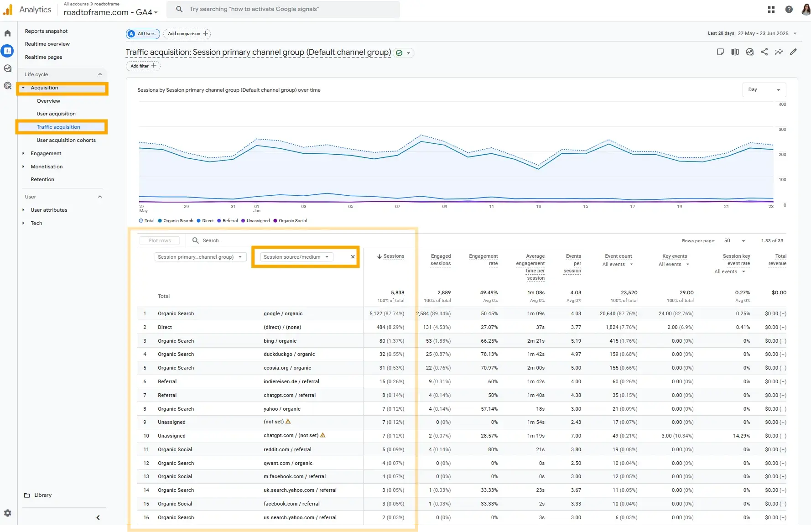Open Help via the question mark icon
This screenshot has height=532, width=811.
pos(789,9)
